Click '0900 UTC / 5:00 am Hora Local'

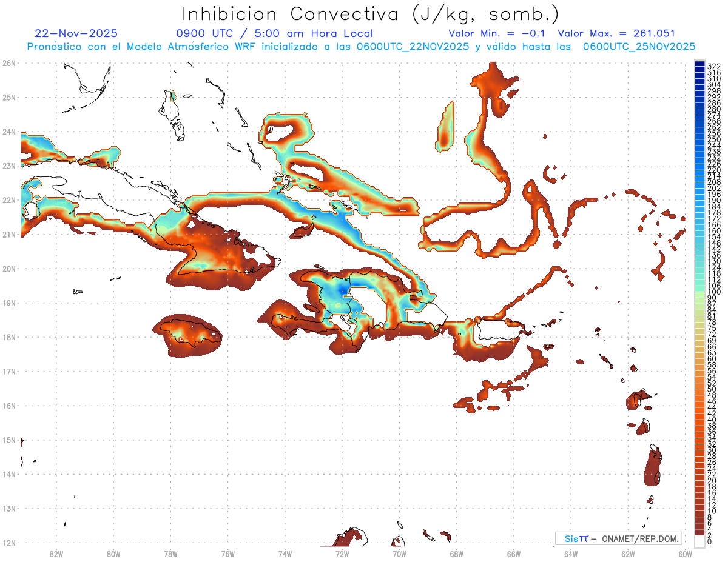274,33
